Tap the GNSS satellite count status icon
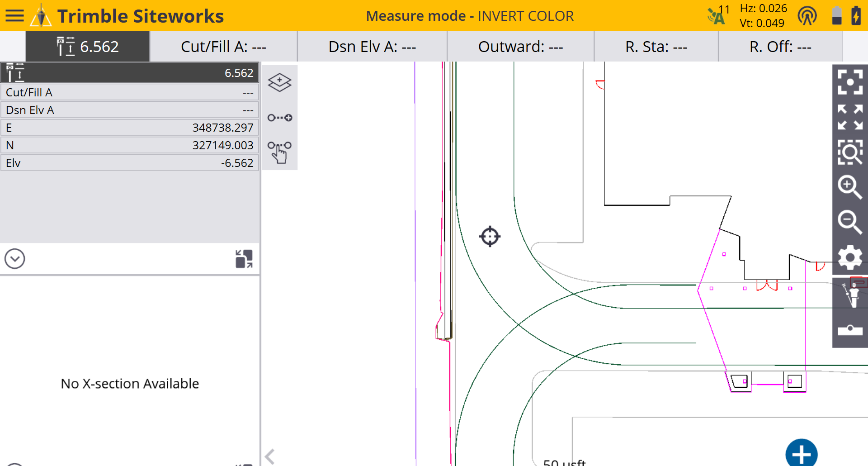Image resolution: width=868 pixels, height=466 pixels. coord(718,15)
